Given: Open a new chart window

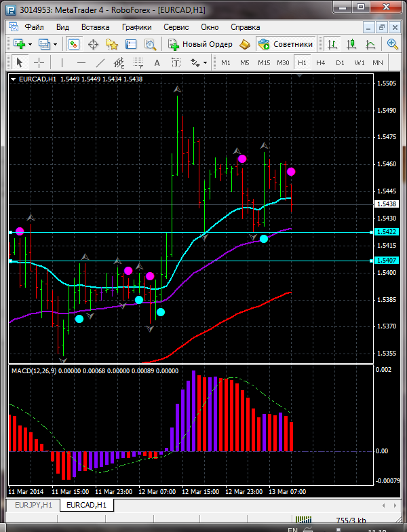Looking at the screenshot, I should click(19, 44).
